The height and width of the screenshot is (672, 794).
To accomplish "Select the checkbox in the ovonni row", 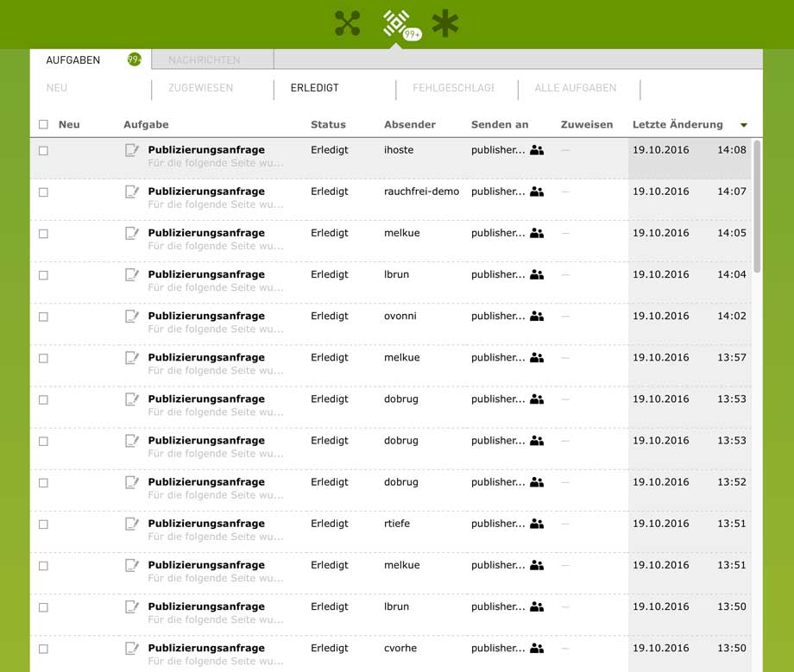I will tap(44, 317).
